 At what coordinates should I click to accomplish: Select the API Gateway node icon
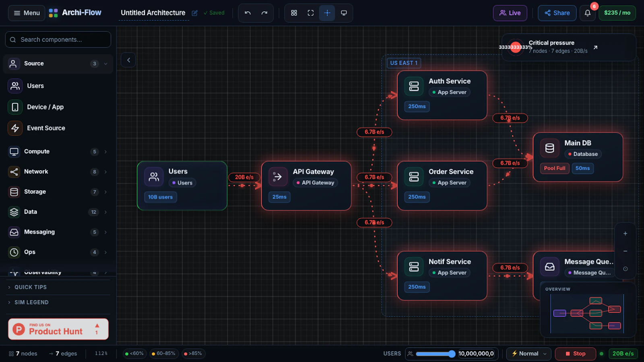pyautogui.click(x=278, y=177)
